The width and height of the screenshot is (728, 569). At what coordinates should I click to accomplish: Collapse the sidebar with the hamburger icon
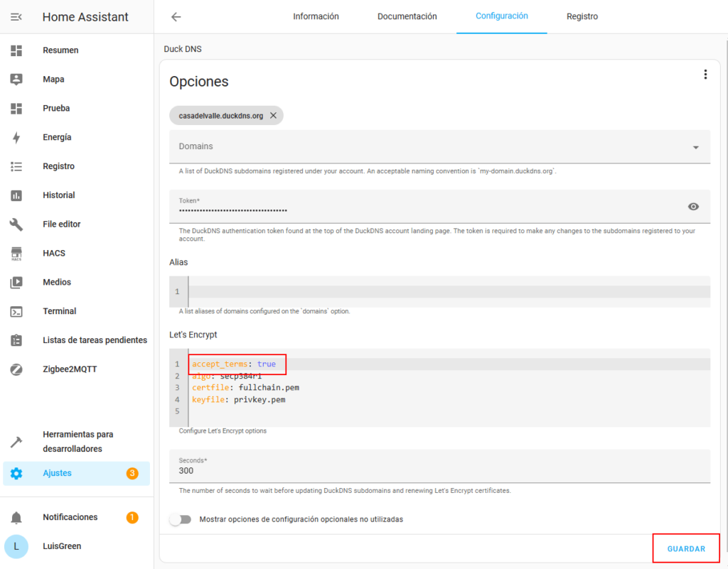point(16,17)
